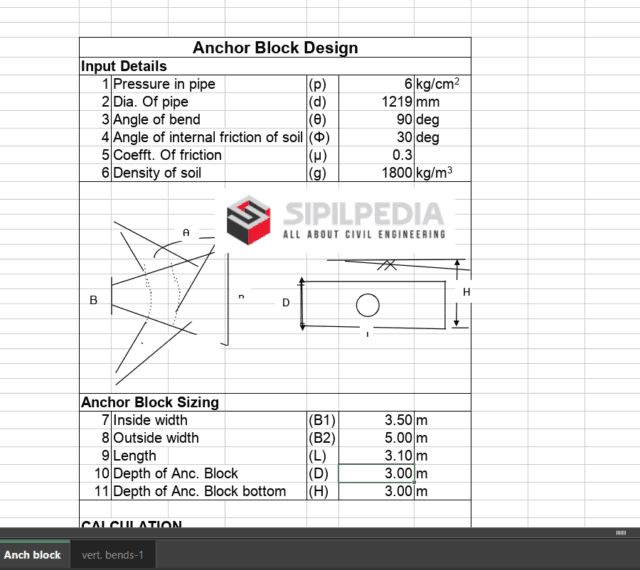Click the H dimension arrow in the diagram
Screen dimensions: 640x570
click(457, 293)
